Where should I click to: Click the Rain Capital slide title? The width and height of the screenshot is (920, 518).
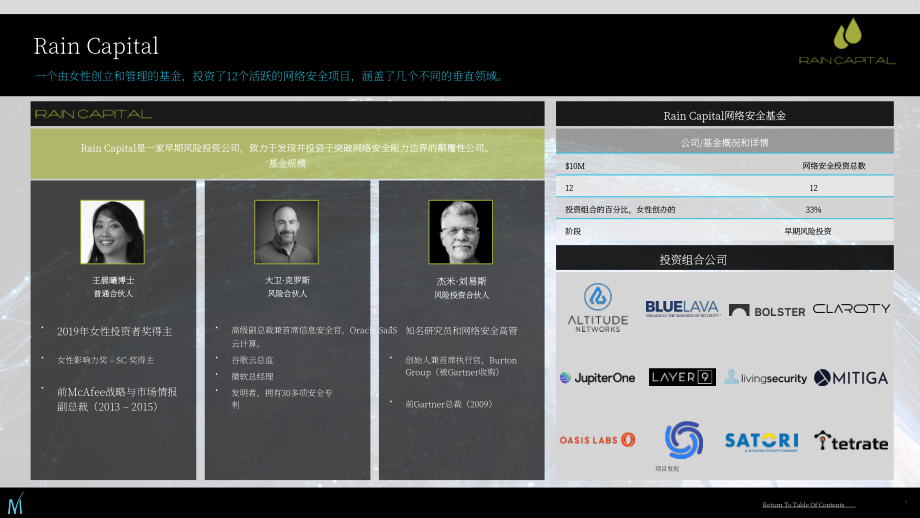96,46
